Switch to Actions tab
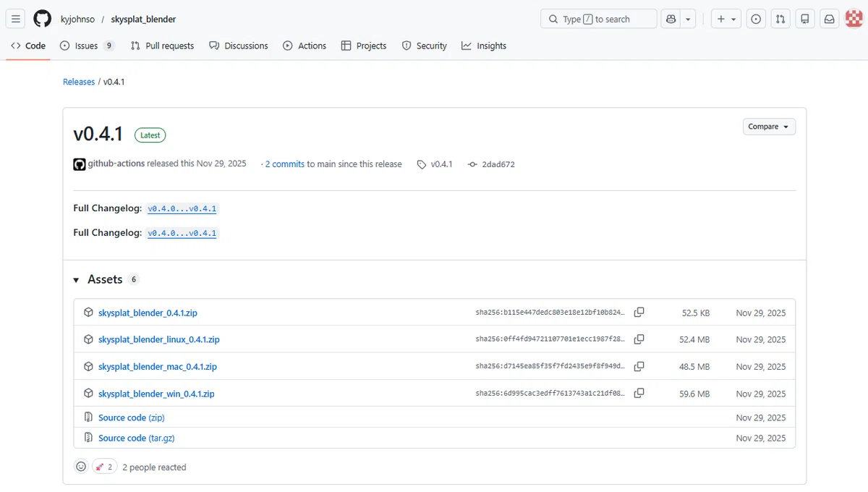This screenshot has height=492, width=868. (305, 46)
